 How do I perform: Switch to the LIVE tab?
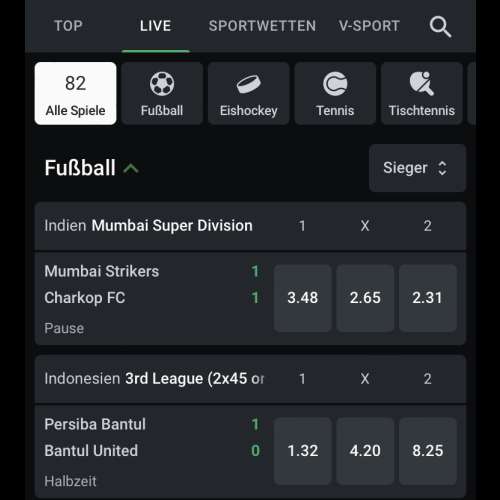(x=156, y=26)
